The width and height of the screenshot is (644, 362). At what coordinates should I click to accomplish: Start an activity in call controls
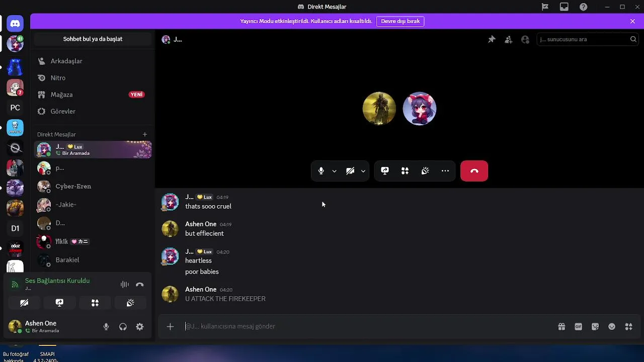405,171
